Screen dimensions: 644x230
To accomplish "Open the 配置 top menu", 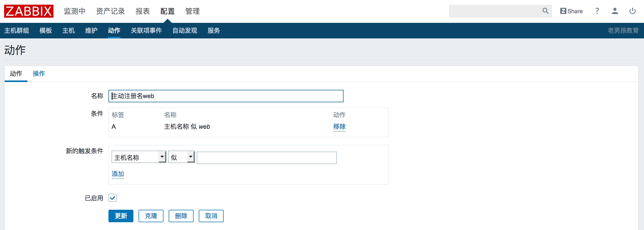I will (167, 11).
